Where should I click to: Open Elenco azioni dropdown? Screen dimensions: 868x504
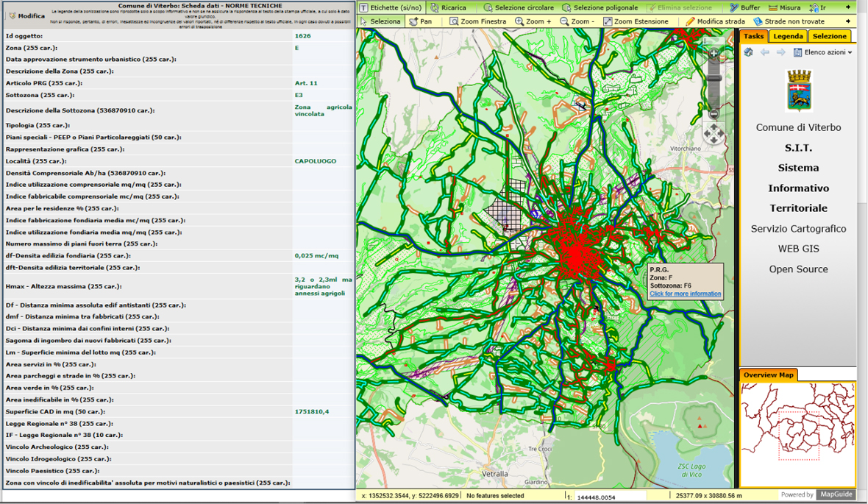tap(822, 52)
